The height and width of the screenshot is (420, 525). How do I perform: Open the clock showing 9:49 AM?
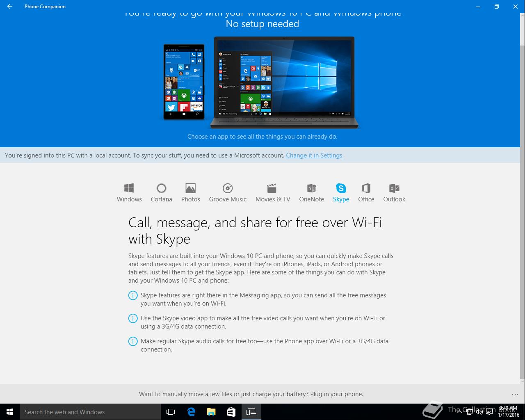[x=509, y=412]
